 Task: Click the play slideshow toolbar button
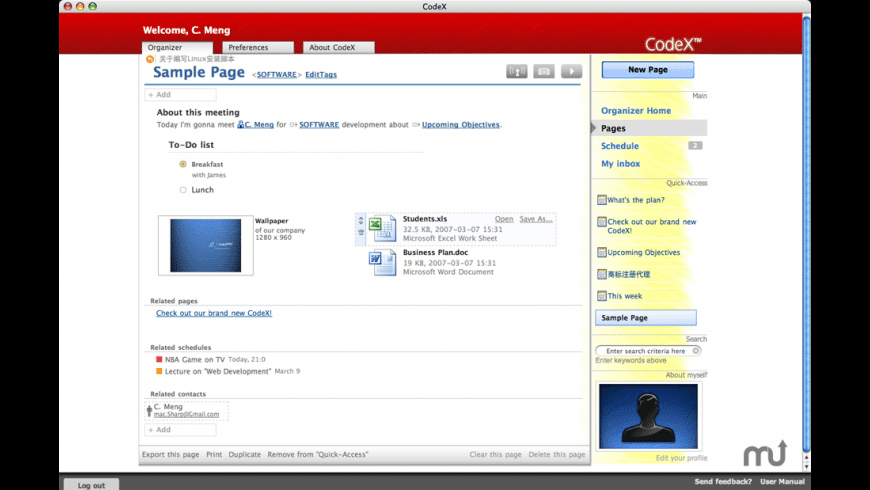(571, 72)
